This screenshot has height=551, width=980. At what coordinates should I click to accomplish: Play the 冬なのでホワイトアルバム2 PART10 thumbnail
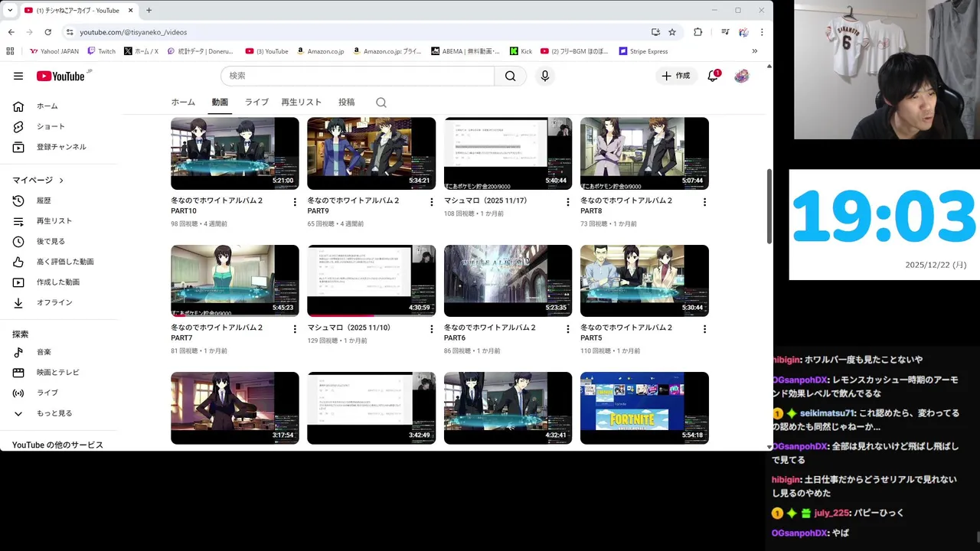tap(234, 153)
